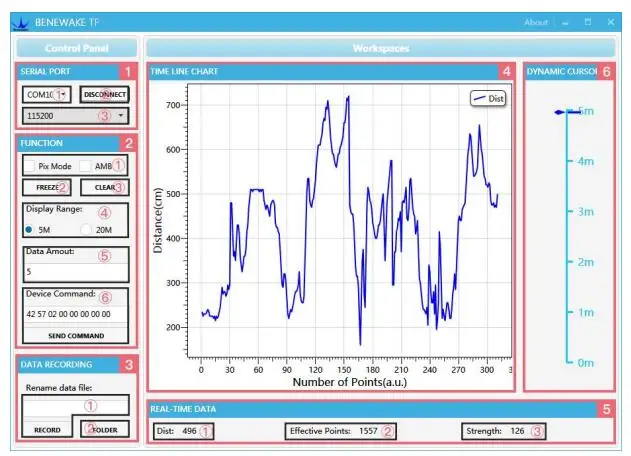Enable the Pix Mode checkbox
This screenshot has height=456, width=631.
pos(29,166)
